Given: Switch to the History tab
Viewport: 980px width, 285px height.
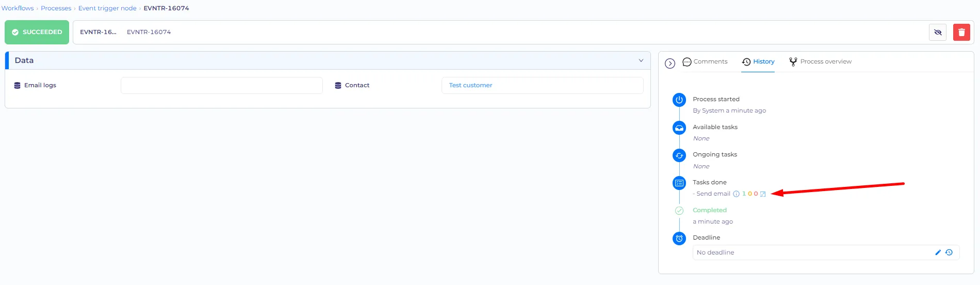Looking at the screenshot, I should click(758, 61).
